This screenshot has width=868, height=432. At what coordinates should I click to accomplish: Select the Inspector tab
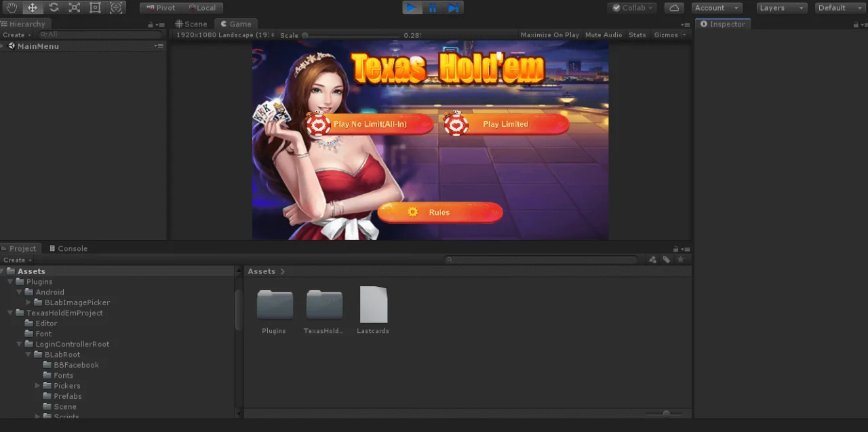pos(723,24)
